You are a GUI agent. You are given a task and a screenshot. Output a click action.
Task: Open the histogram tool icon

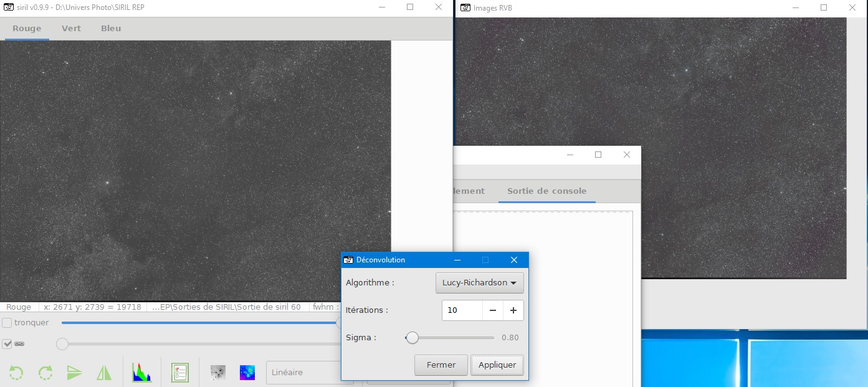click(x=141, y=373)
